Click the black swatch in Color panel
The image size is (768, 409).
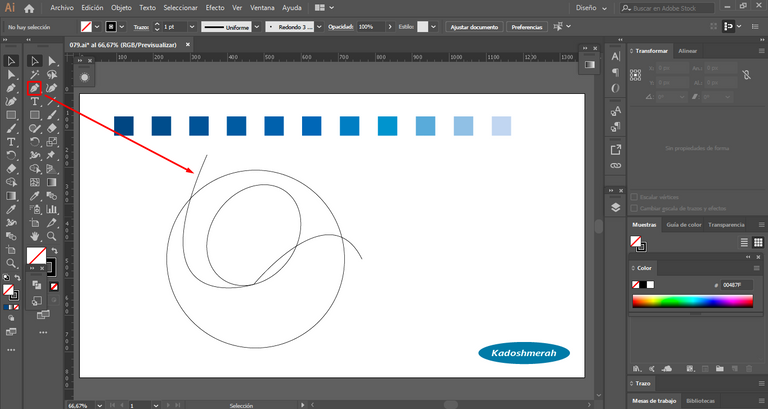tap(643, 285)
